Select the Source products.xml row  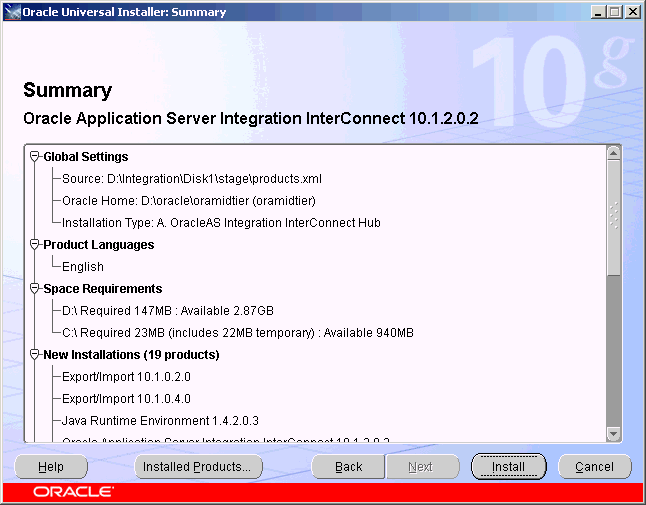click(192, 179)
